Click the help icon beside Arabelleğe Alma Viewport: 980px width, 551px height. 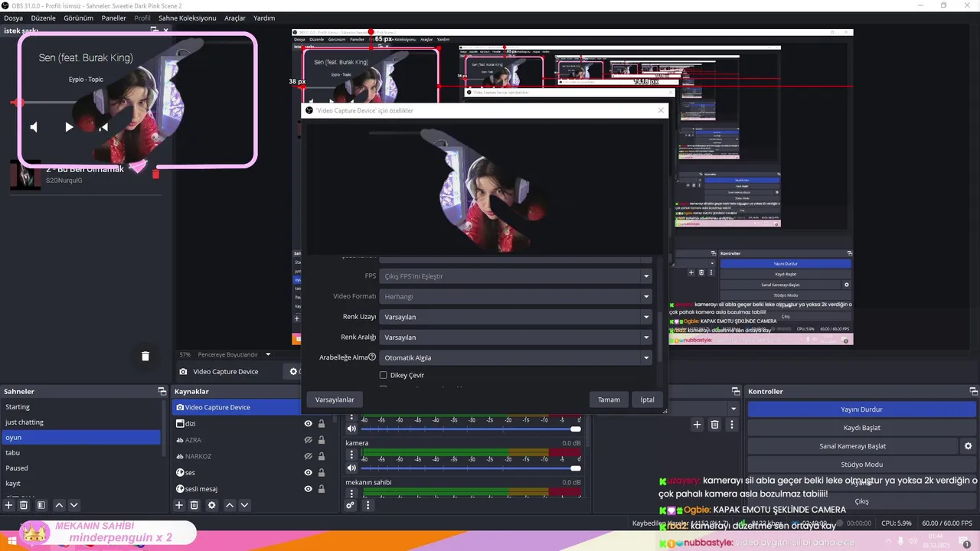[372, 357]
